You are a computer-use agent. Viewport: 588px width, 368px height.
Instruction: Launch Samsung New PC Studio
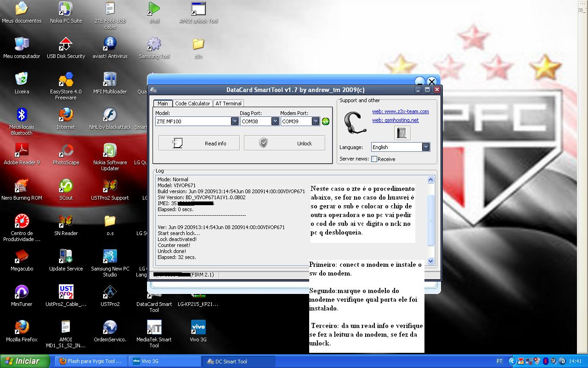pyautogui.click(x=110, y=263)
